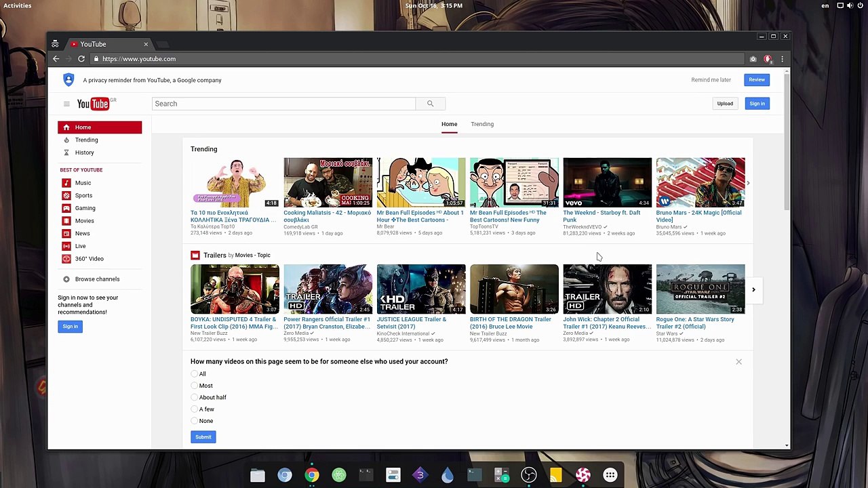Click the browser Back arrow
The image size is (868, 488).
coord(56,59)
